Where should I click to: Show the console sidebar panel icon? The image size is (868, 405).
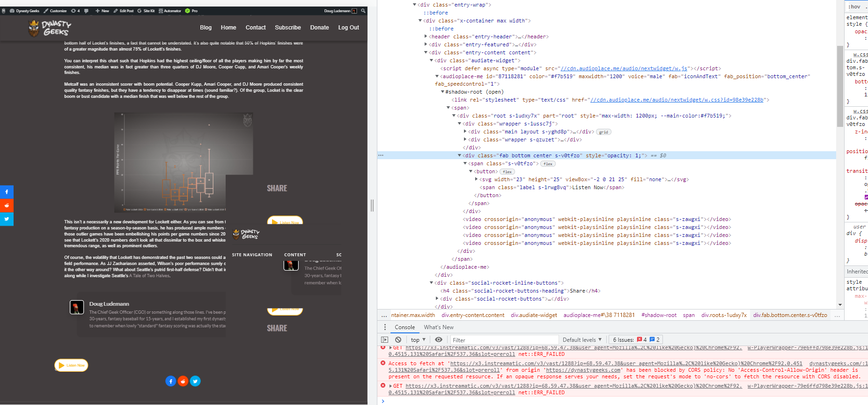point(385,340)
